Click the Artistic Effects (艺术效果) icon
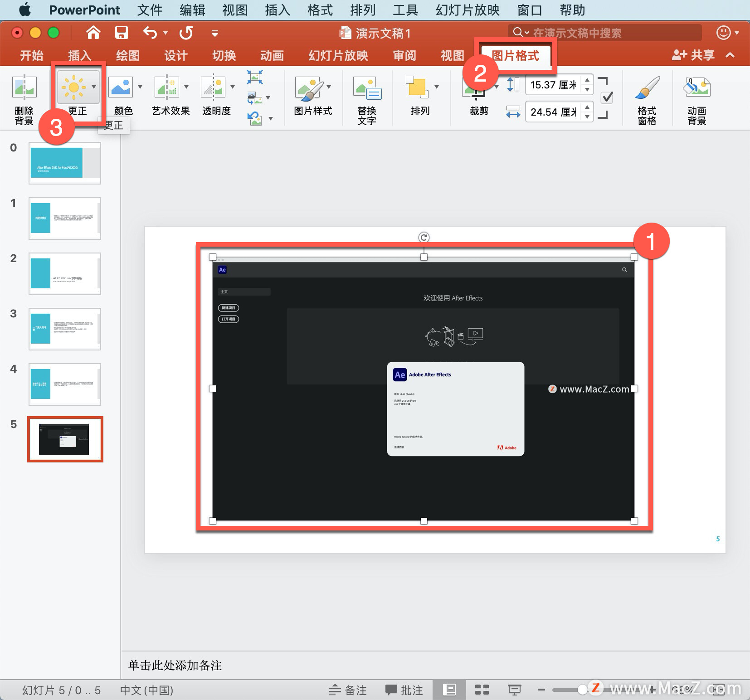The height and width of the screenshot is (700, 750). pyautogui.click(x=166, y=87)
